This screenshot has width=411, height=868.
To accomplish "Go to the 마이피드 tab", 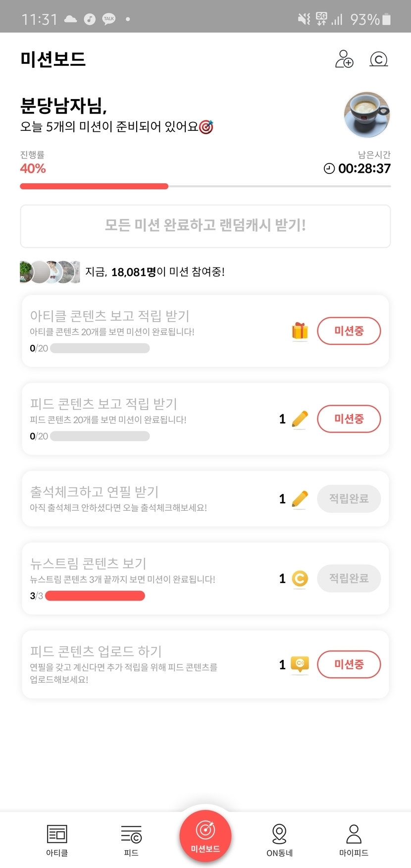I will click(x=354, y=840).
